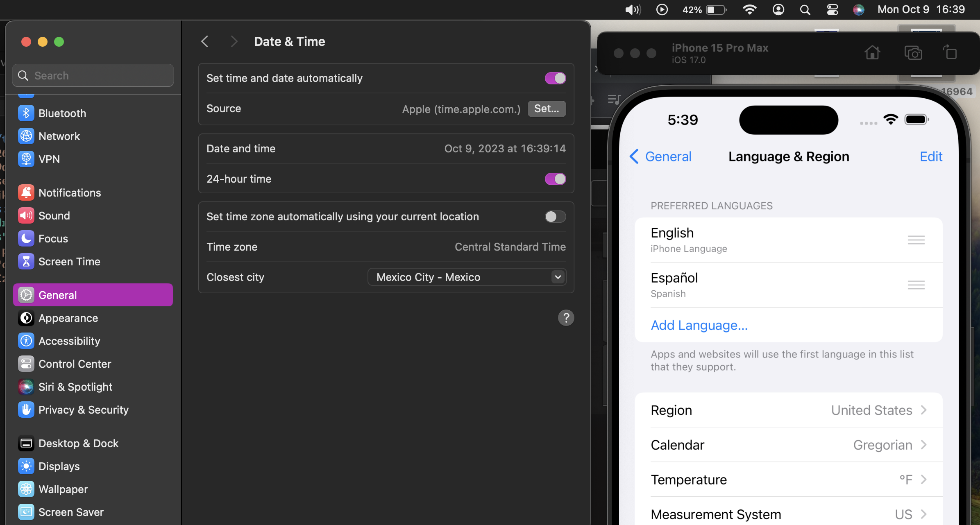
Task: Expand the Region row on iPhone
Action: 788,410
